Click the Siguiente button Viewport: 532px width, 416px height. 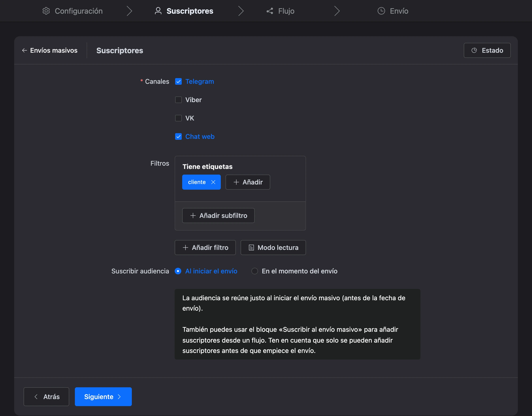point(103,397)
